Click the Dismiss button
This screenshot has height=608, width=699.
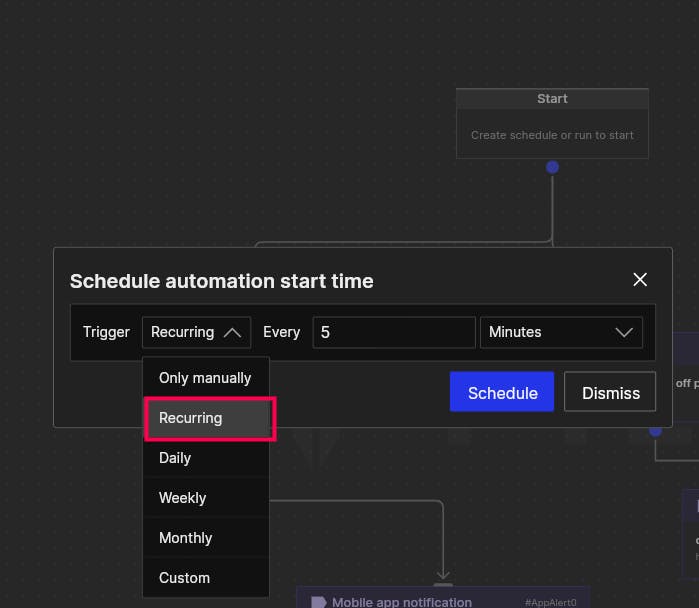(x=610, y=392)
